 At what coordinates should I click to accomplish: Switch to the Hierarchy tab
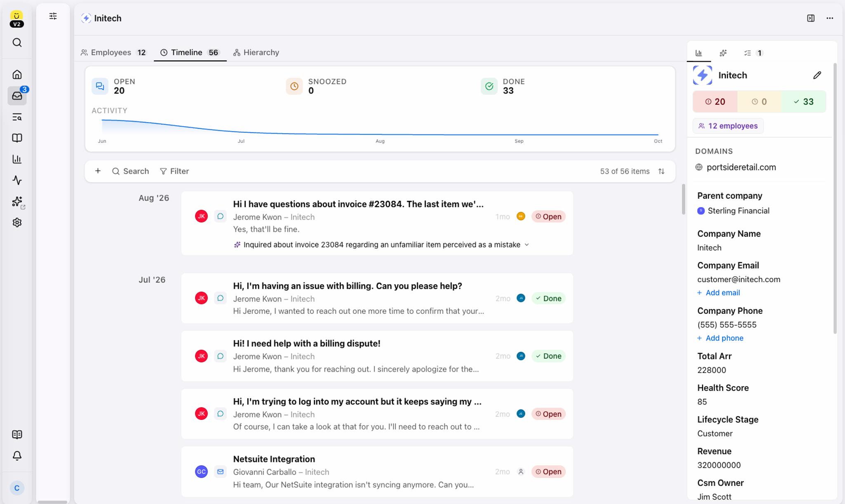(x=256, y=52)
